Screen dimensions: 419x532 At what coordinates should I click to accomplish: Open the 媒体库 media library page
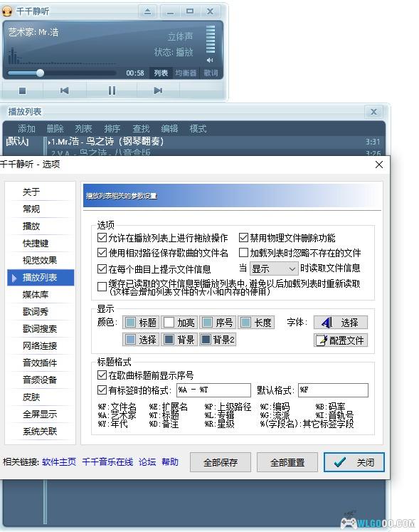[x=36, y=295]
